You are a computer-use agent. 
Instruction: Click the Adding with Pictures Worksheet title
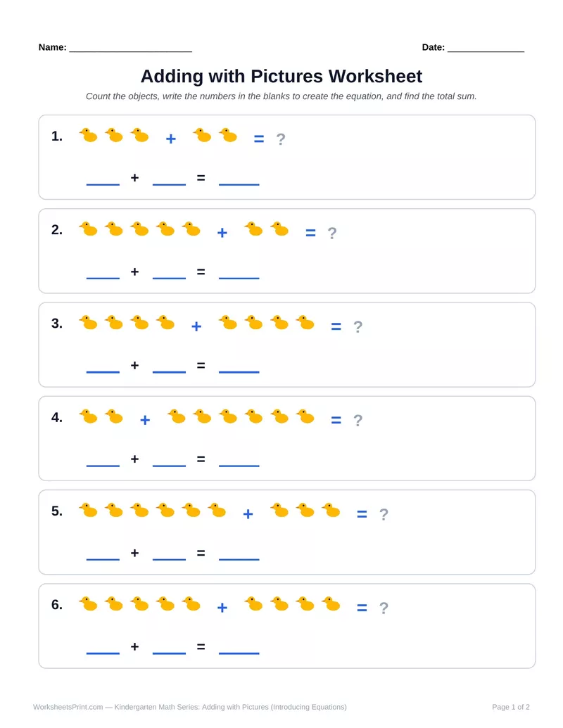[x=281, y=76]
